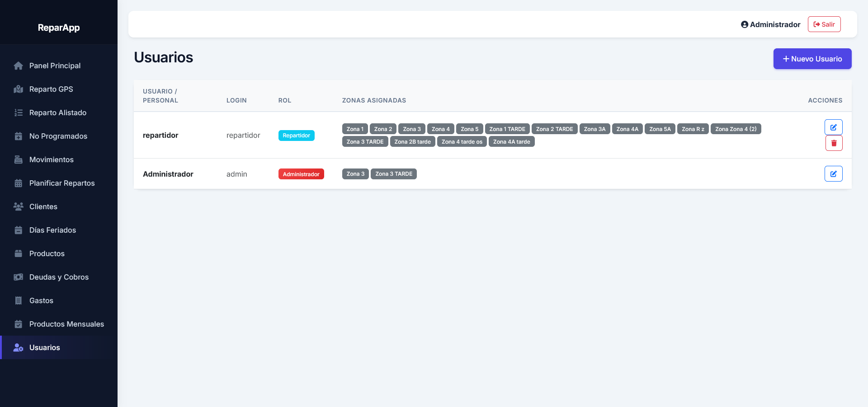
Task: Click the Reparto Alistado list icon
Action: click(x=18, y=112)
